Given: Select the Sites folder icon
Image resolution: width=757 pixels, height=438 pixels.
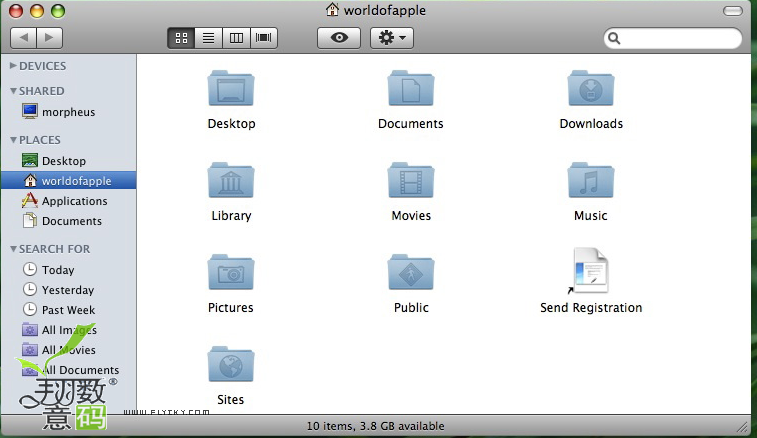Looking at the screenshot, I should (x=231, y=365).
